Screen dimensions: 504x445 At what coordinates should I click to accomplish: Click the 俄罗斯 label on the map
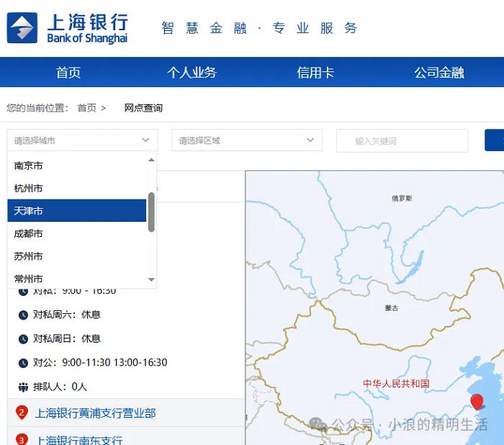[x=402, y=198]
